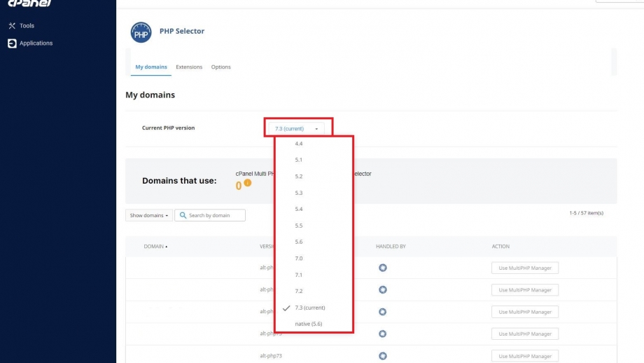
Task: Select the native (5.6) option
Action: [x=309, y=324]
